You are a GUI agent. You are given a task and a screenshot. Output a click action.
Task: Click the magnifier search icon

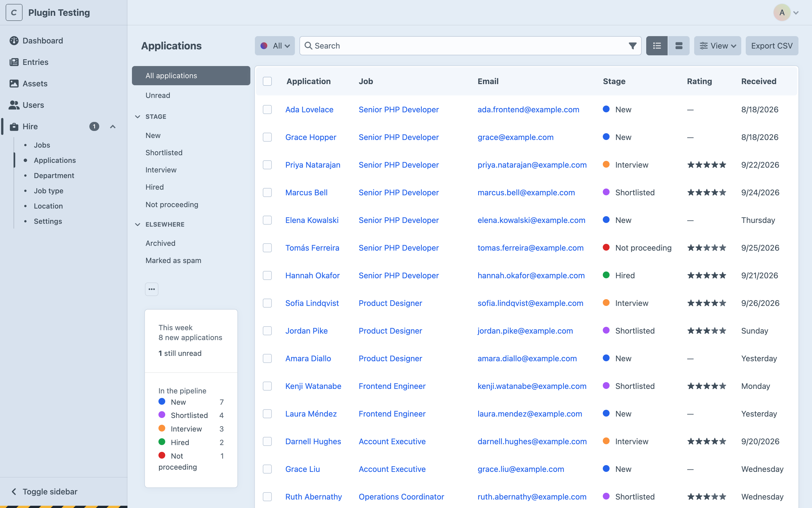click(308, 46)
